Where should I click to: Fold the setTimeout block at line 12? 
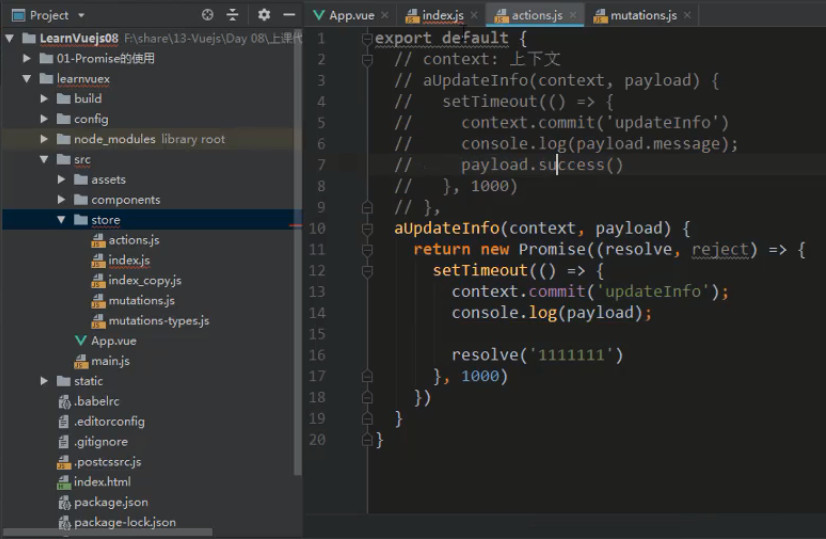[x=367, y=271]
